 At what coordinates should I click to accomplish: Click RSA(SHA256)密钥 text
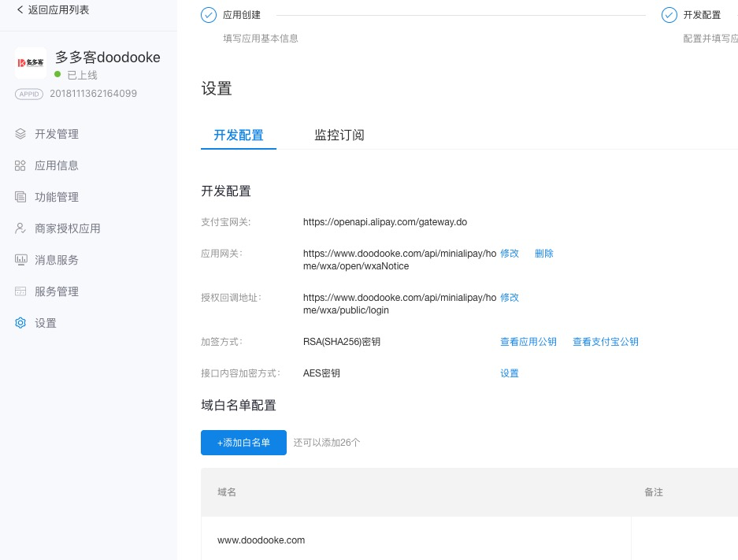[342, 342]
